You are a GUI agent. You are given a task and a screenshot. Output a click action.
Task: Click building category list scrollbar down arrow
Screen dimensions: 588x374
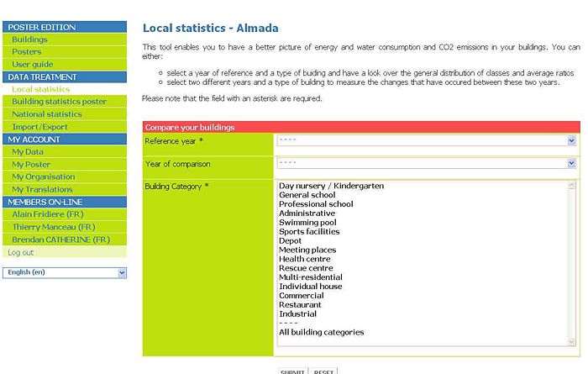tap(572, 340)
